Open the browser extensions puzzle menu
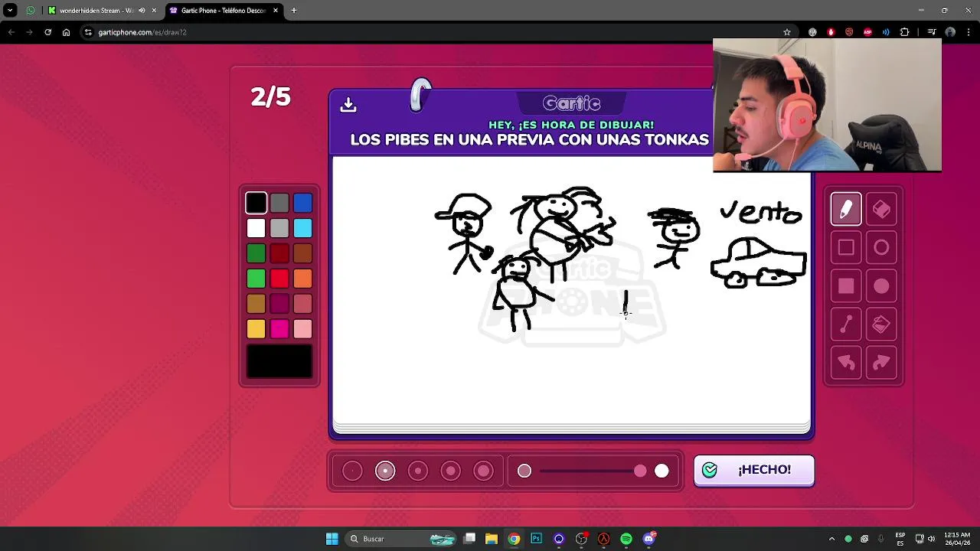This screenshot has width=980, height=551. tap(904, 32)
